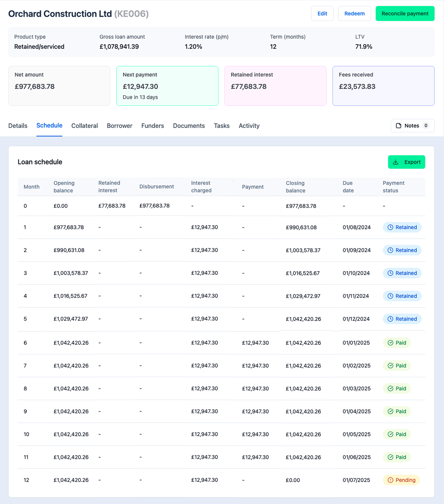Select the Details tab
This screenshot has height=504, width=444.
tap(18, 126)
